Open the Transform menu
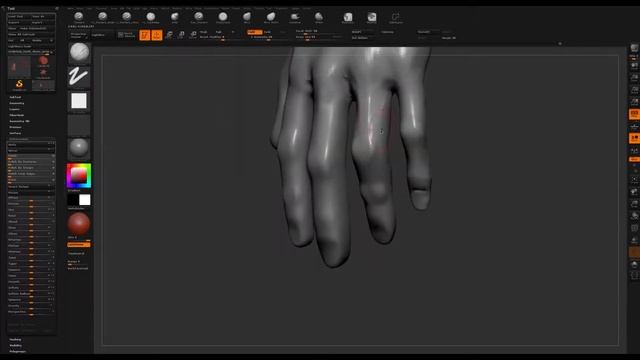This screenshot has width=640, height=360. (x=282, y=8)
